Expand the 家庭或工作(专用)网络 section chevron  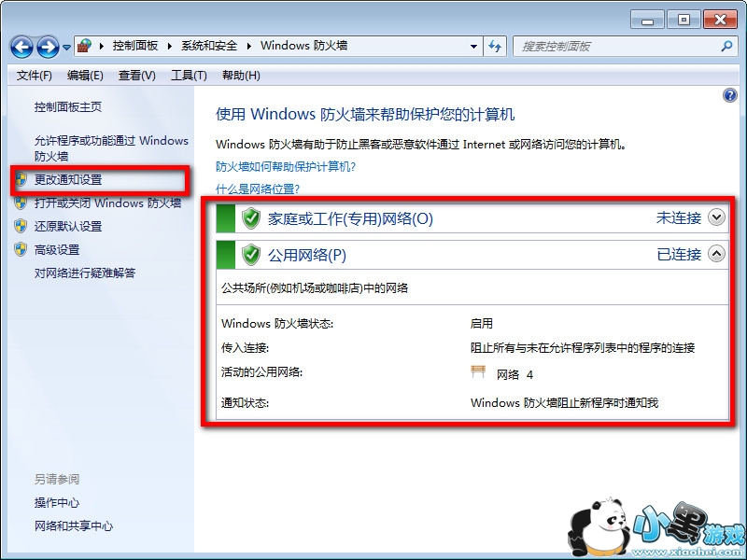[716, 217]
